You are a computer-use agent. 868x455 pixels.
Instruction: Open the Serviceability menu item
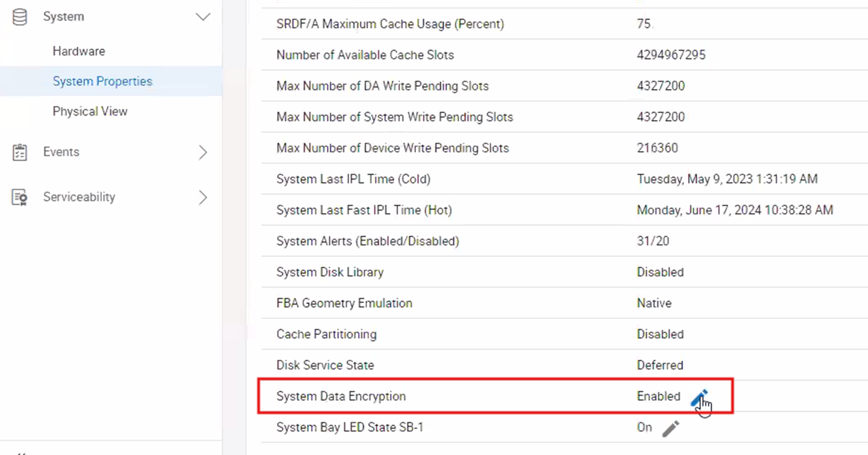(79, 197)
